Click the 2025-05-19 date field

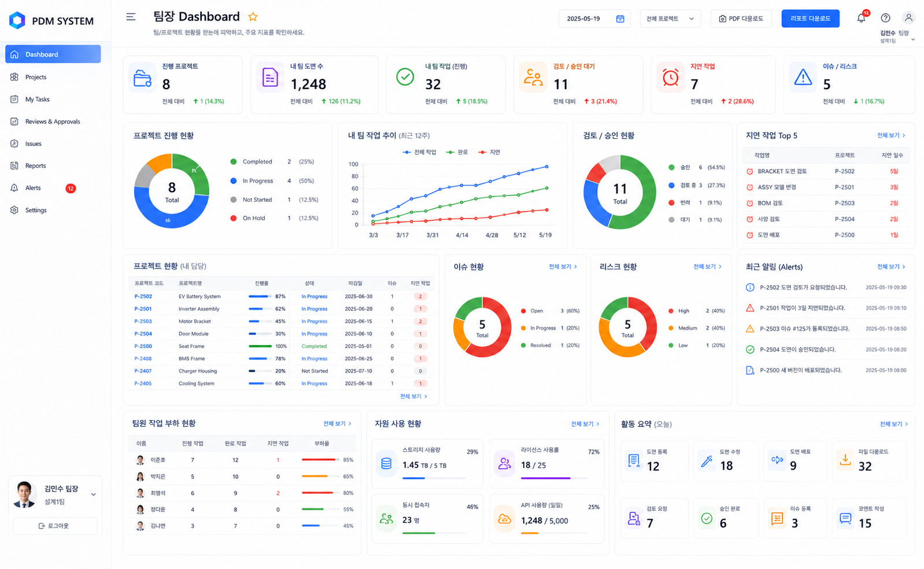point(594,19)
